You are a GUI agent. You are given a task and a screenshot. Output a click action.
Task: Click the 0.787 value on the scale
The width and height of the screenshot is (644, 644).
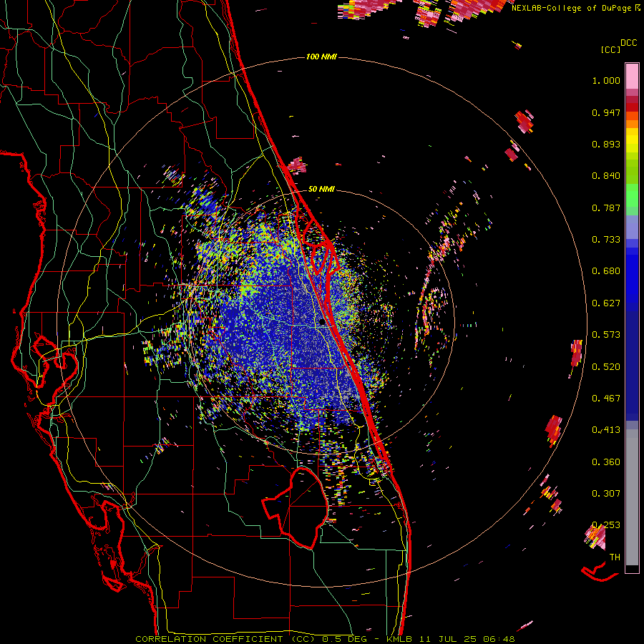(x=606, y=208)
